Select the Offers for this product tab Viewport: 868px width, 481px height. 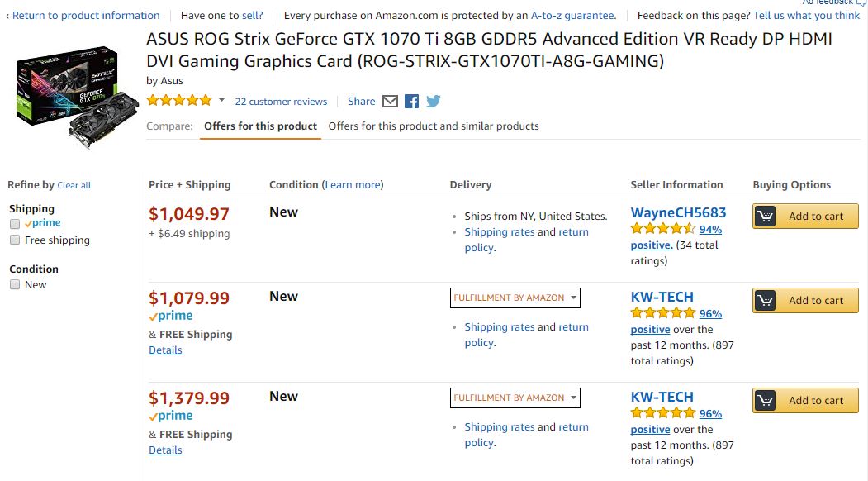tap(260, 126)
